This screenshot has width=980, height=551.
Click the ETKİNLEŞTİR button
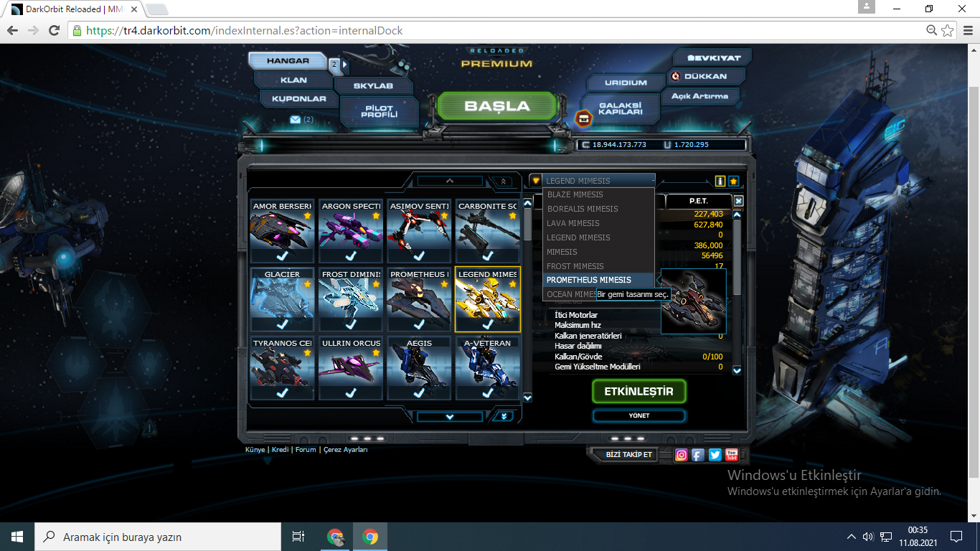pyautogui.click(x=639, y=392)
